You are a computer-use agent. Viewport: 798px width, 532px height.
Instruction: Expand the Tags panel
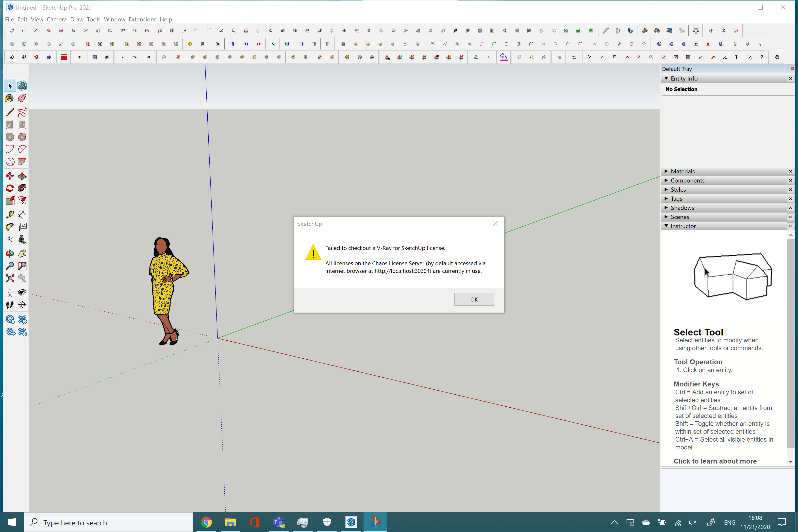point(666,199)
